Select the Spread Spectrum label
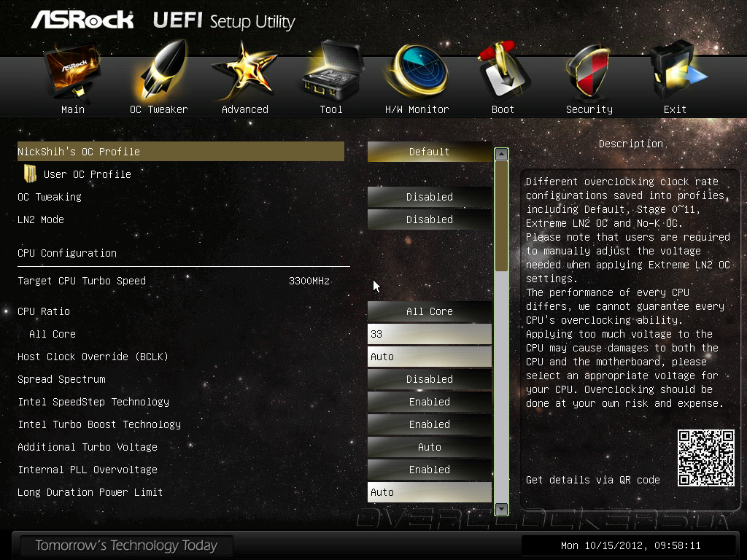This screenshot has height=560, width=747. tap(61, 379)
